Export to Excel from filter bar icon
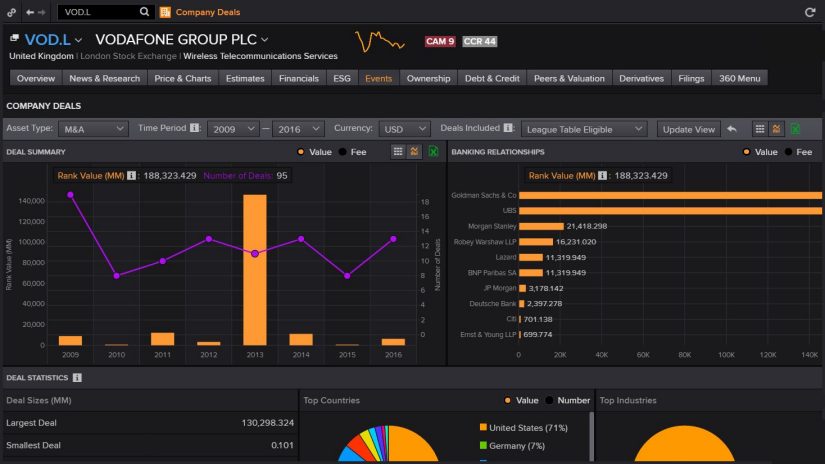Image resolution: width=825 pixels, height=464 pixels. (x=795, y=129)
